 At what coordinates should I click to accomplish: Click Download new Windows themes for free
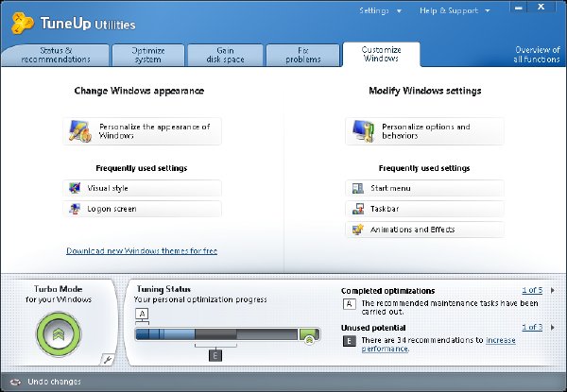point(142,250)
